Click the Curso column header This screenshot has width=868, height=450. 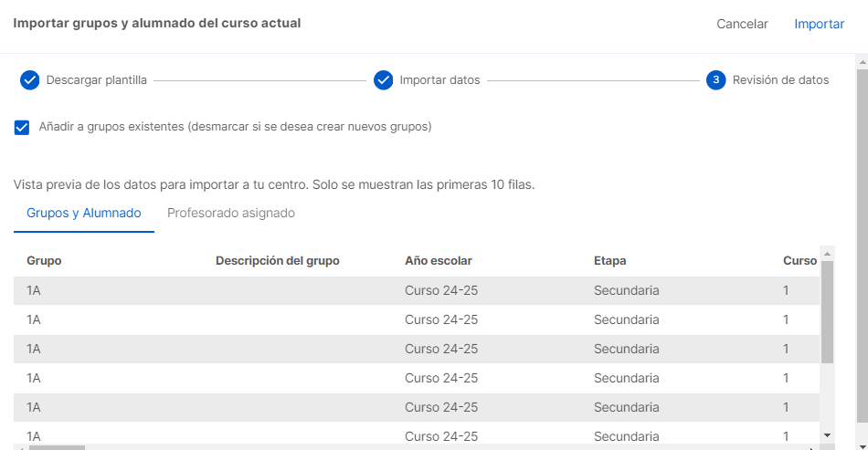tap(799, 261)
